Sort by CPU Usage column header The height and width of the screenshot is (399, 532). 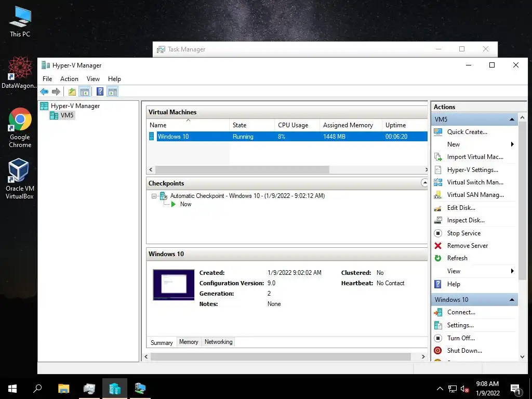click(x=297, y=125)
